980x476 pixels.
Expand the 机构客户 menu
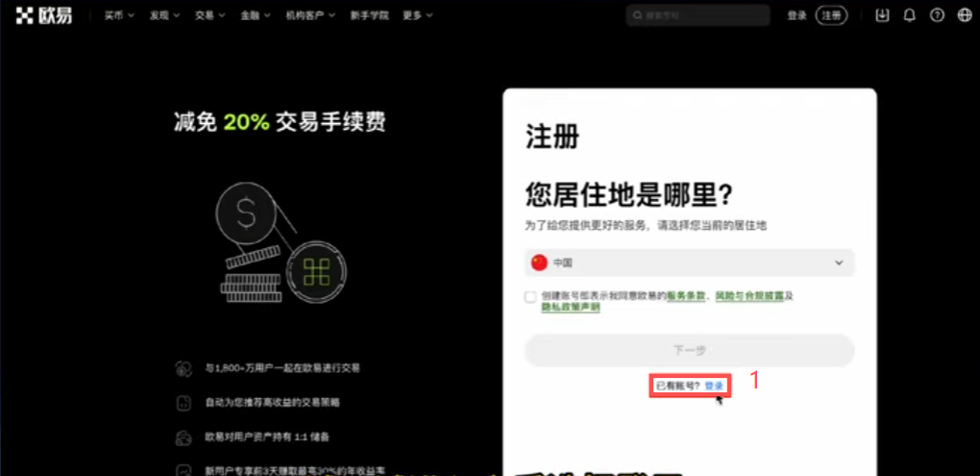pyautogui.click(x=310, y=15)
